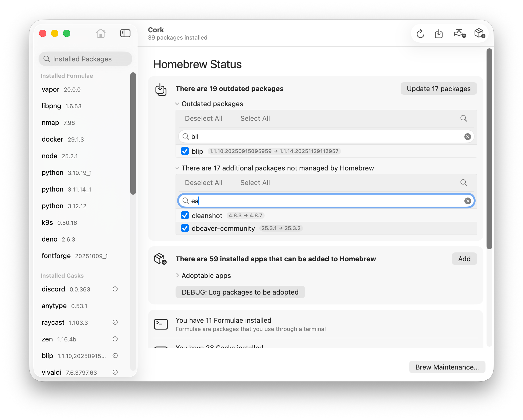Screen dimensions: 523x420
Task: Open Brew Maintenance dialog
Action: point(447,367)
